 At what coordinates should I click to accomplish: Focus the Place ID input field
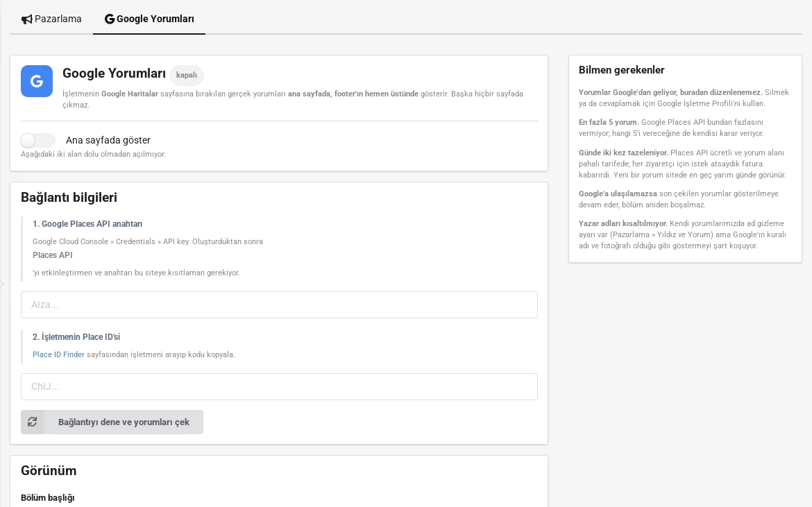point(279,386)
